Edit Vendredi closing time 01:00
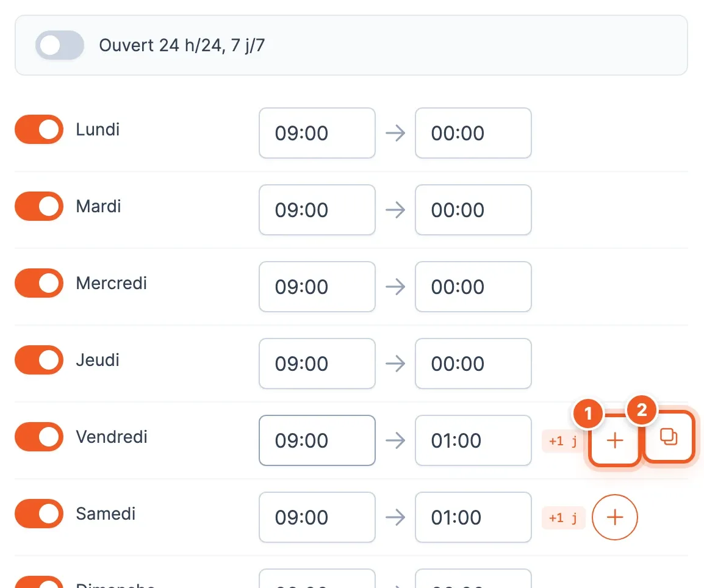 click(473, 440)
